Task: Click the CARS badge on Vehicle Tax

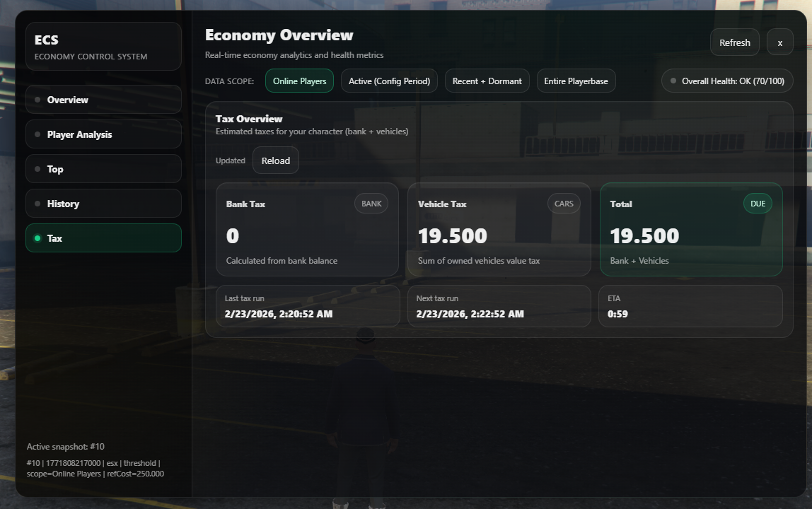Action: pyautogui.click(x=564, y=204)
